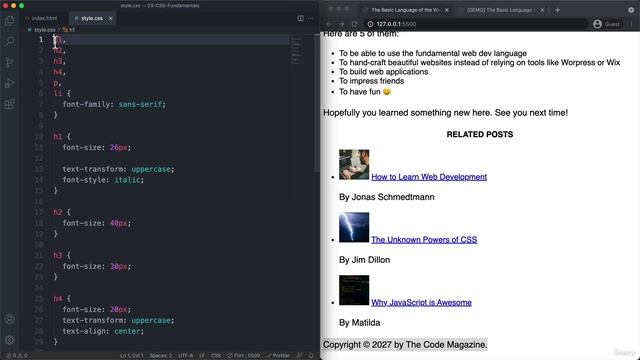This screenshot has height=360, width=640.
Task: Open How to Learn Web Development link
Action: 429,177
